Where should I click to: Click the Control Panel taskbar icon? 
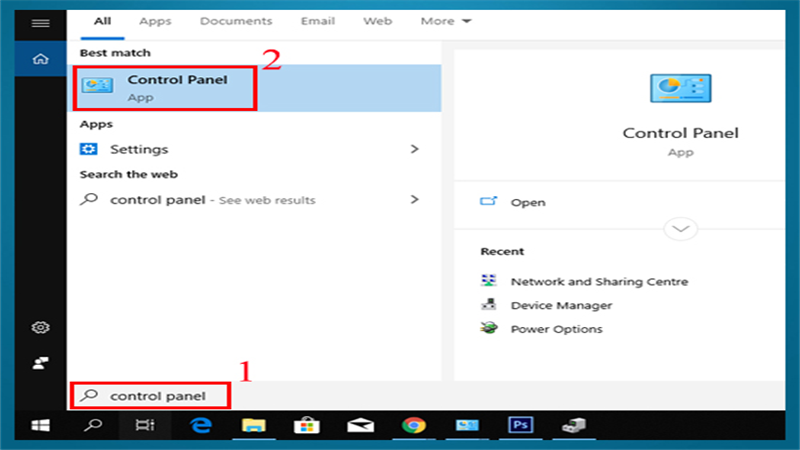467,425
